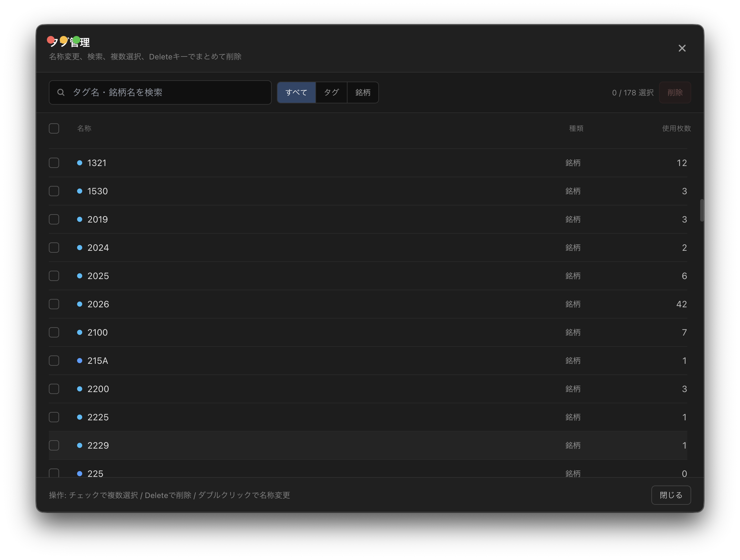The width and height of the screenshot is (740, 560).
Task: Click the list's vertical scrollbar thumb
Action: click(702, 210)
